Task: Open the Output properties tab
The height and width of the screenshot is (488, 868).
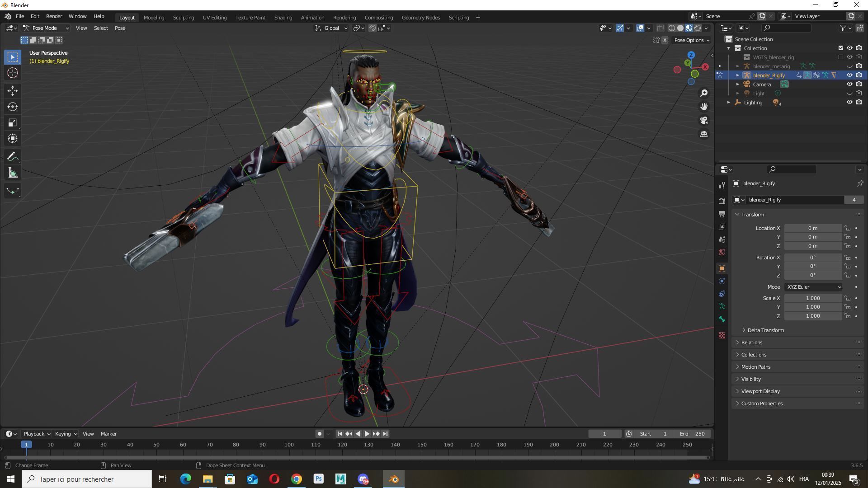Action: 722,214
